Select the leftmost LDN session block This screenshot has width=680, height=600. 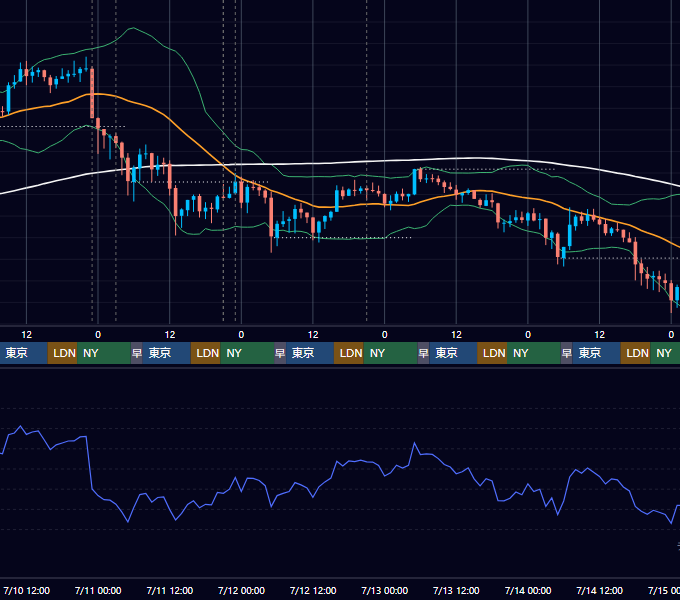[x=62, y=353]
